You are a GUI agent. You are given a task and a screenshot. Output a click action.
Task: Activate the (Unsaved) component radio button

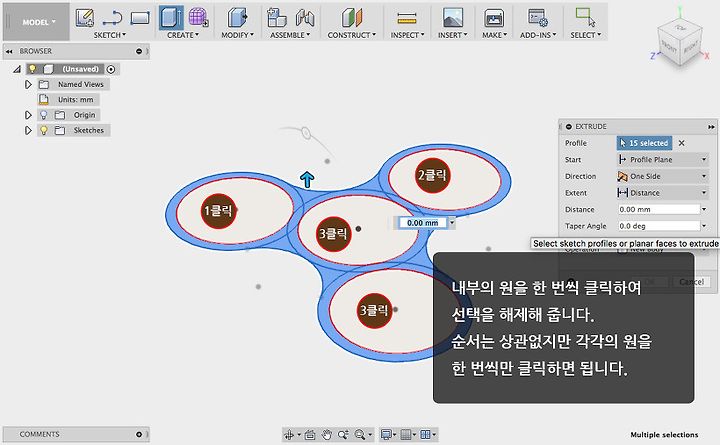(x=111, y=69)
